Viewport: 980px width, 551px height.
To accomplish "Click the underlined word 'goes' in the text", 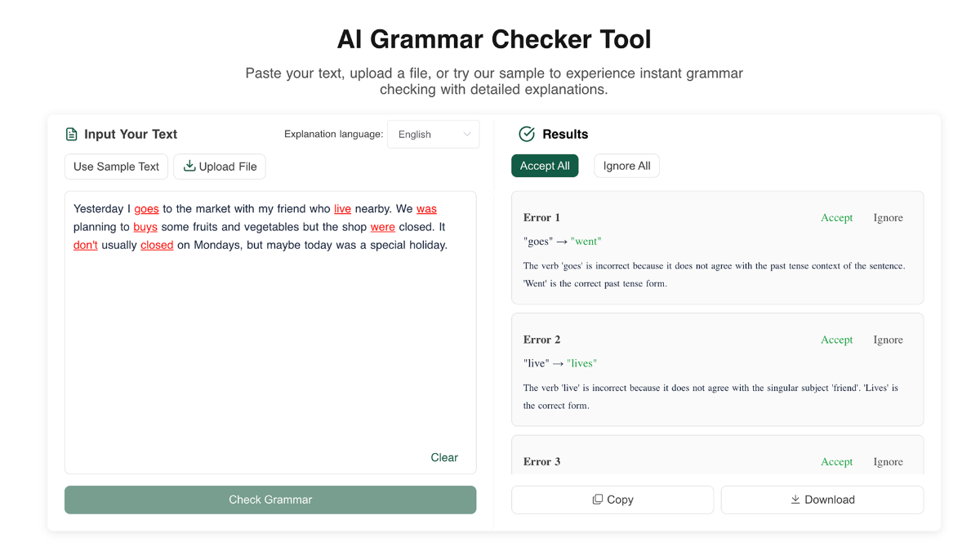I will (146, 208).
